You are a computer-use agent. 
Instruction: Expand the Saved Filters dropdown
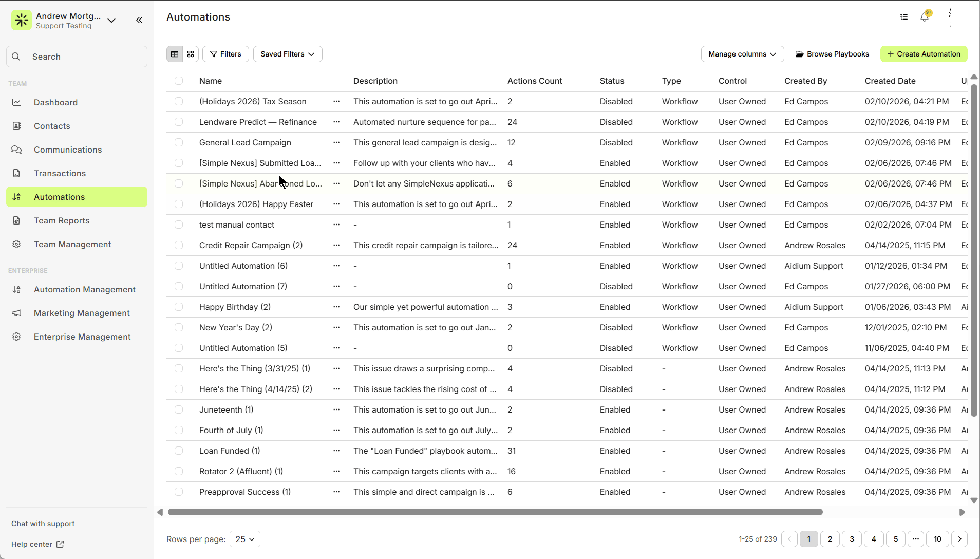click(288, 54)
